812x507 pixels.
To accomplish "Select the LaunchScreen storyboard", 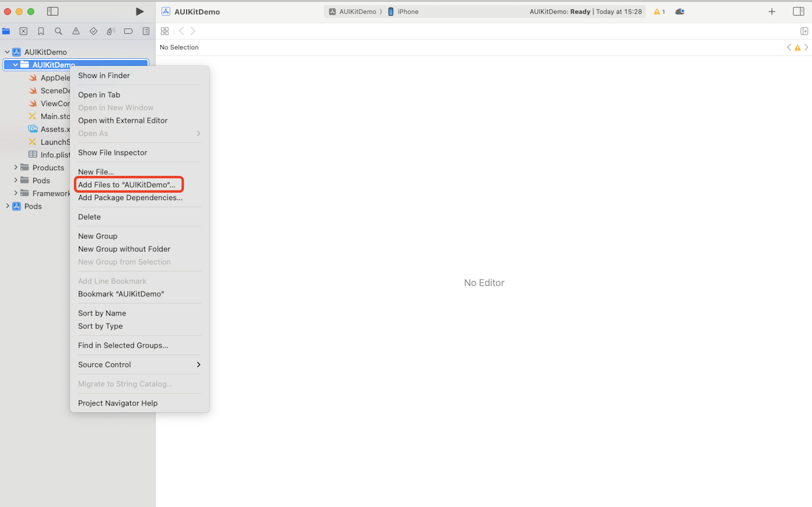I will click(49, 142).
